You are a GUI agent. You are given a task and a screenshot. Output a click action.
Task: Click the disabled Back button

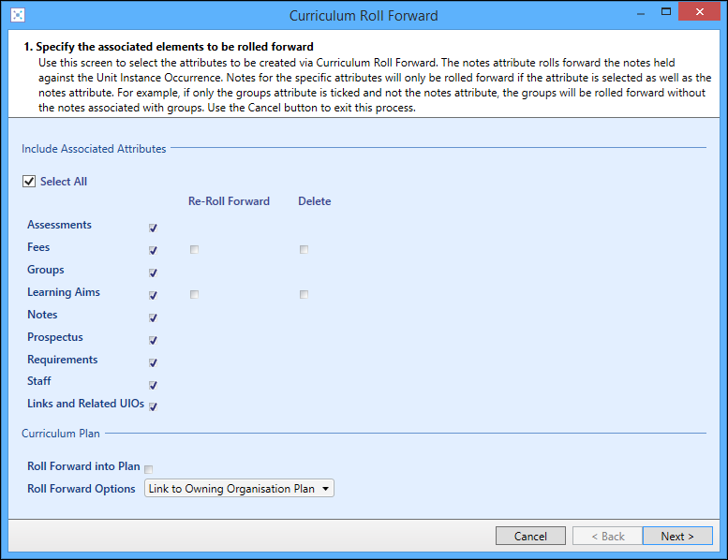(x=608, y=536)
